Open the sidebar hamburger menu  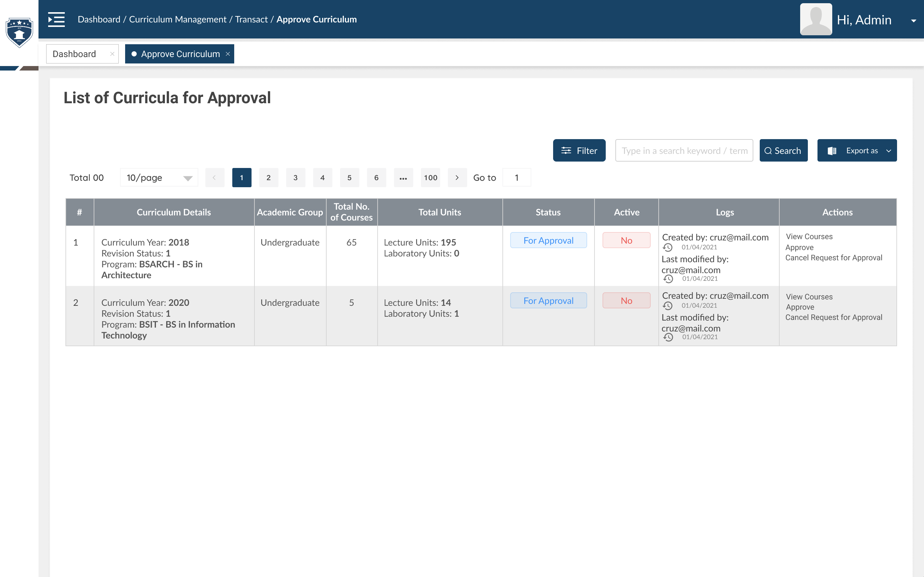tap(56, 20)
